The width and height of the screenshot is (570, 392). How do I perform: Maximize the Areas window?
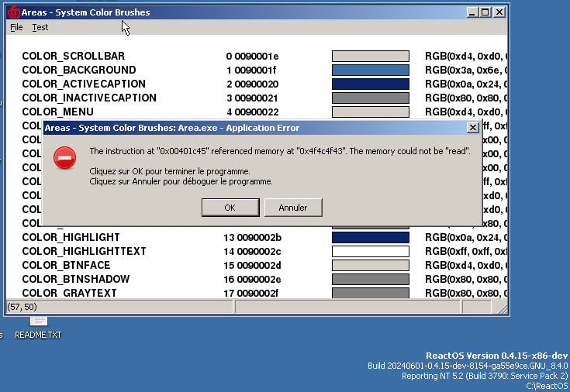tap(485, 12)
